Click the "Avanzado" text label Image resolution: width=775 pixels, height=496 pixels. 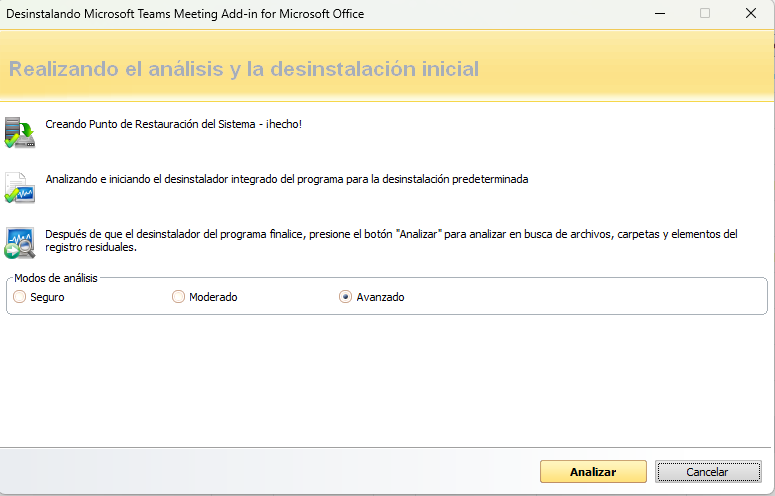tap(380, 297)
